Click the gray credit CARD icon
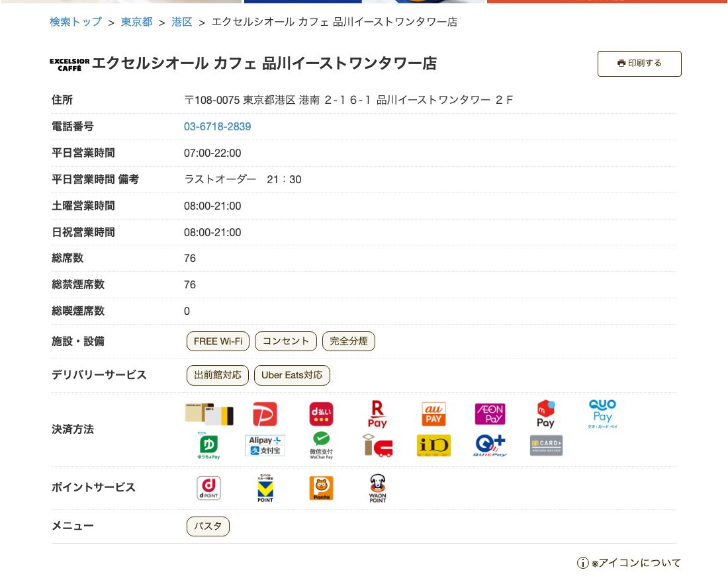 pos(546,445)
